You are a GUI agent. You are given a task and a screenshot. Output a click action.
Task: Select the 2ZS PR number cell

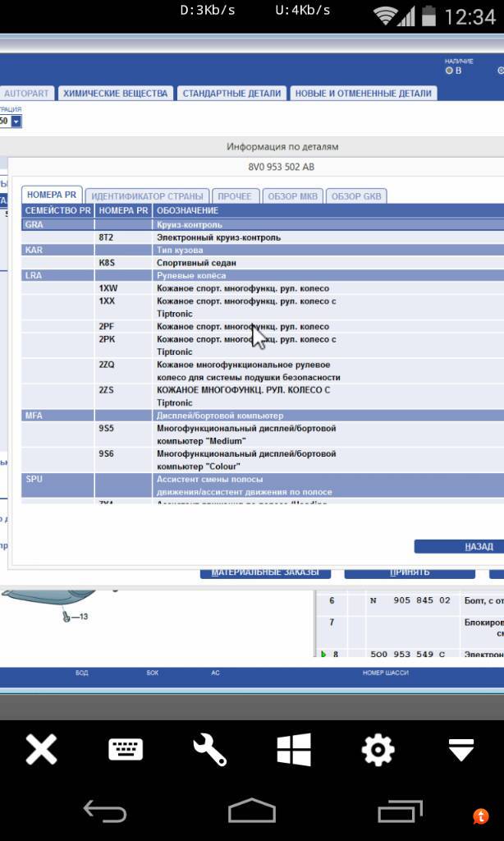click(x=123, y=397)
